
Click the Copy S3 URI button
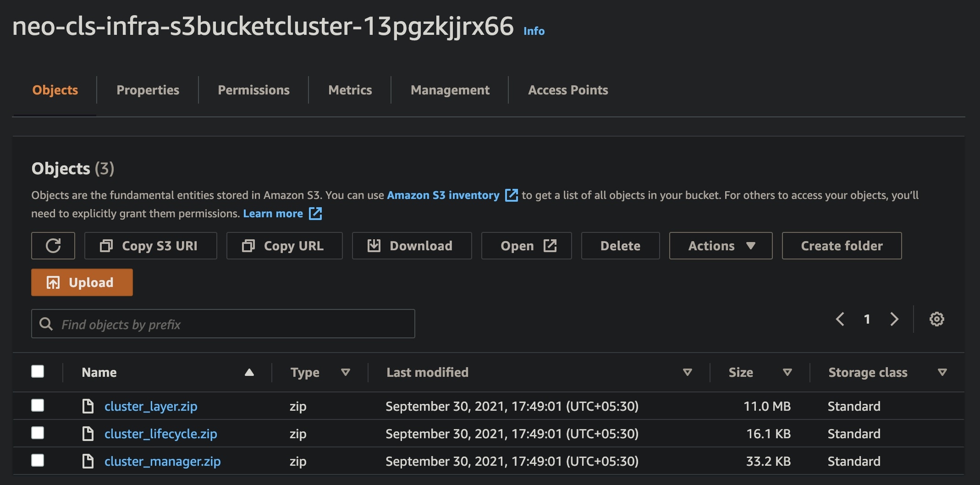(x=151, y=246)
